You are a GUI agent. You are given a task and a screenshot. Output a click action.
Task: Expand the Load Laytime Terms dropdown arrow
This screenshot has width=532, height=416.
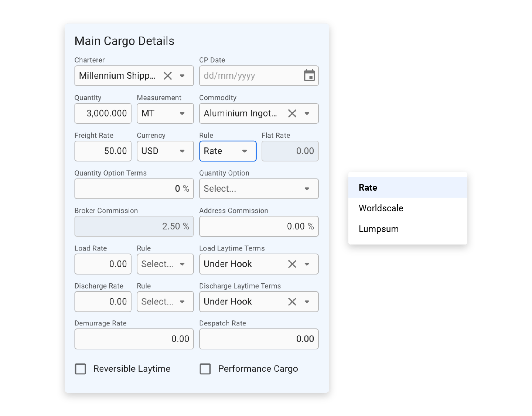click(x=307, y=264)
